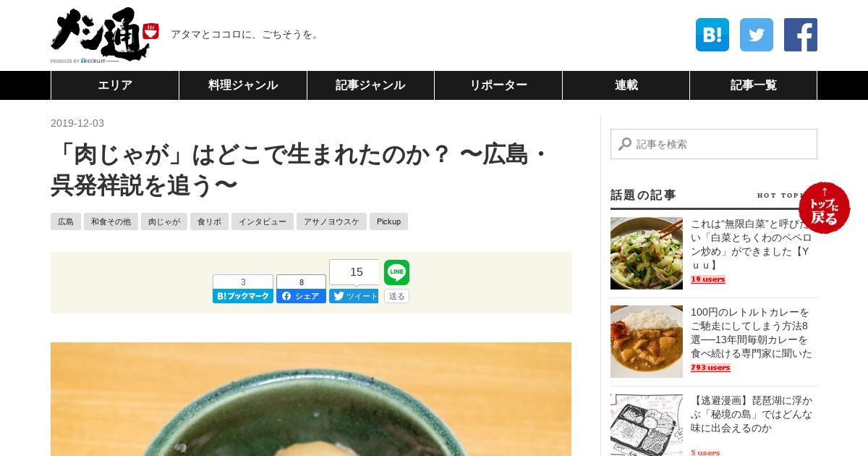
Task: Open the 無限白菜 article thumbnail
Action: pyautogui.click(x=647, y=253)
